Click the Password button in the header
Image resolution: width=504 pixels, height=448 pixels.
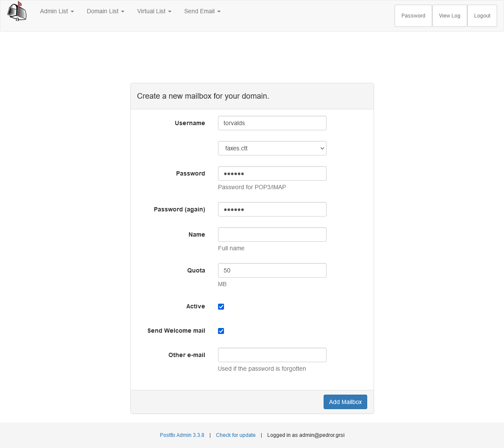(413, 15)
